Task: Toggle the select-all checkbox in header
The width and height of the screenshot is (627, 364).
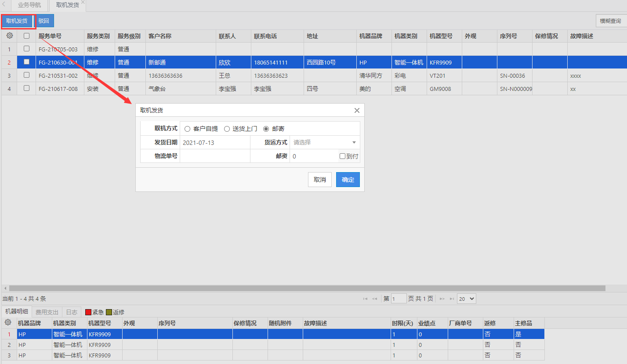Action: click(x=27, y=36)
